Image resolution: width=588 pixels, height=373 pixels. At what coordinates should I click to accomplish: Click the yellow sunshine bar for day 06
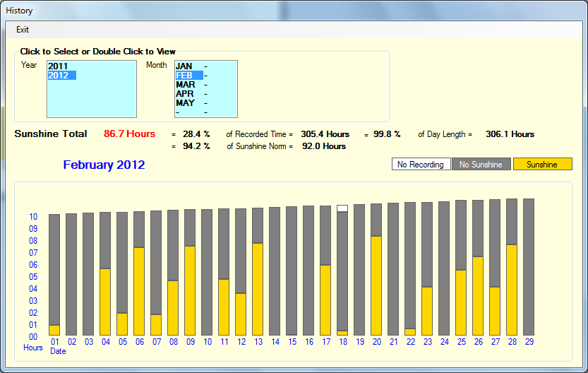coord(139,291)
